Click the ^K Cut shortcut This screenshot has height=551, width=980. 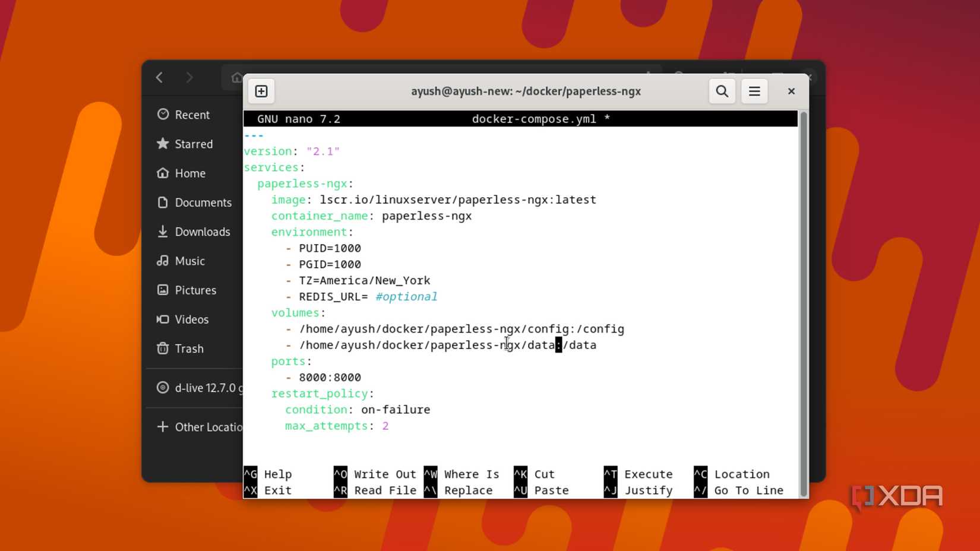[535, 474]
